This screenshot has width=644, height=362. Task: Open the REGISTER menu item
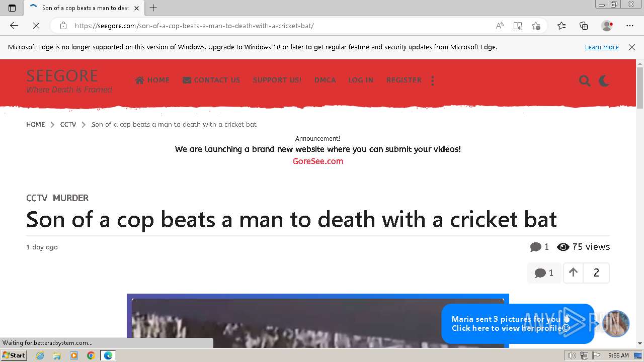pos(404,80)
